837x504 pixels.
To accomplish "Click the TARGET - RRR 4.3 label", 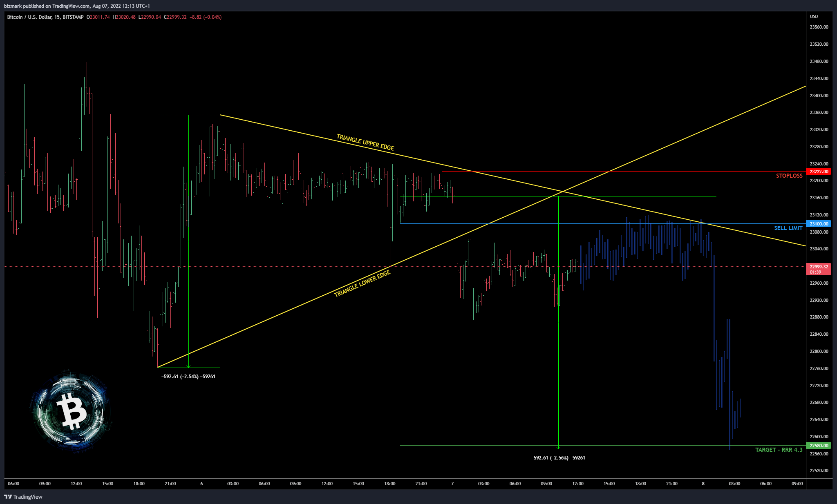I will 779,450.
